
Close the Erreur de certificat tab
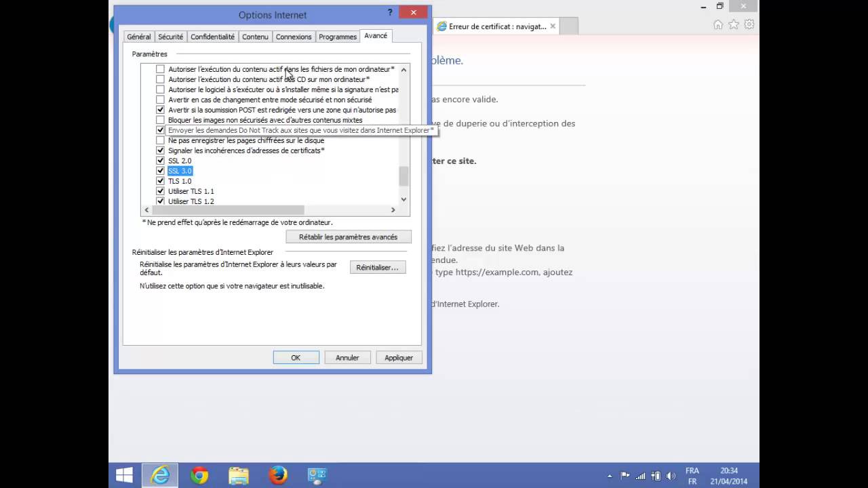tap(553, 26)
